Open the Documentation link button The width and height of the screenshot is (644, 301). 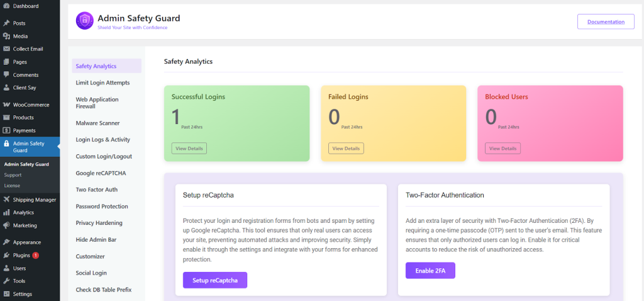coord(606,22)
